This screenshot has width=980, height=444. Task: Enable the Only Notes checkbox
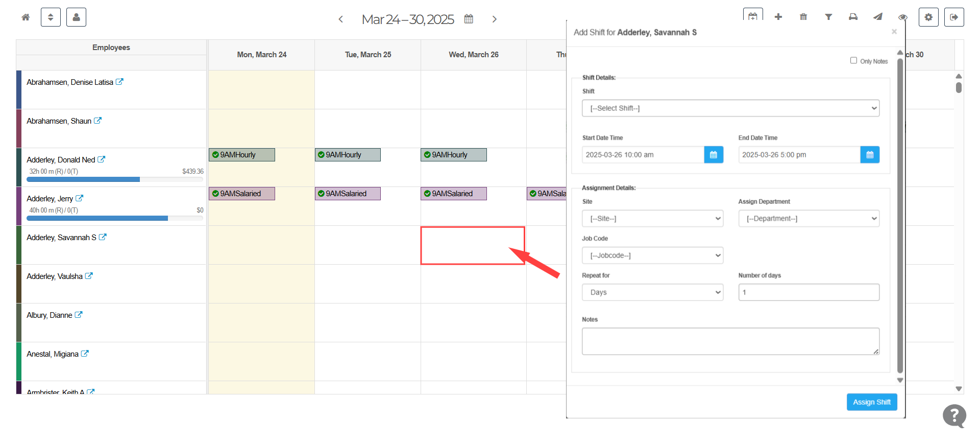853,60
